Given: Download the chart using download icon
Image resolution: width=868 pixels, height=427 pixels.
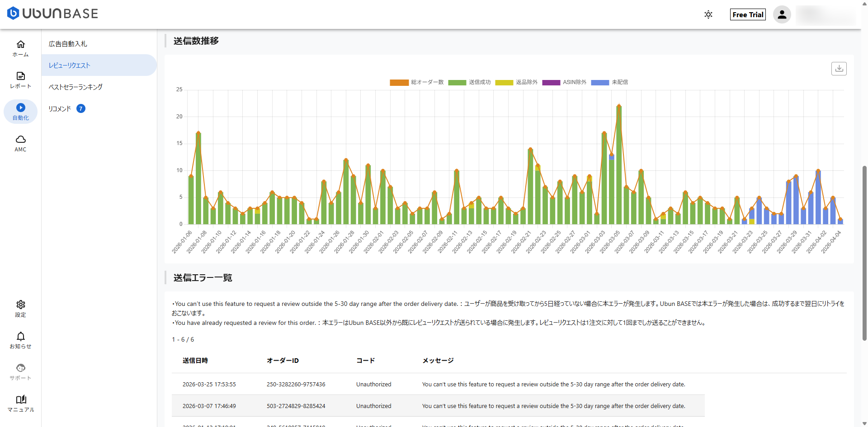Looking at the screenshot, I should point(839,69).
